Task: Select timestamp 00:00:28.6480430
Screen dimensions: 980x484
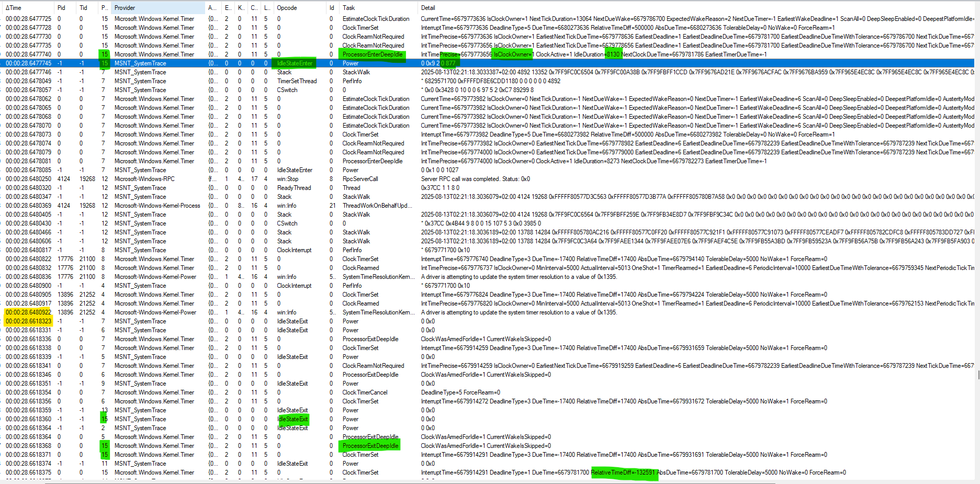Action: tap(29, 223)
